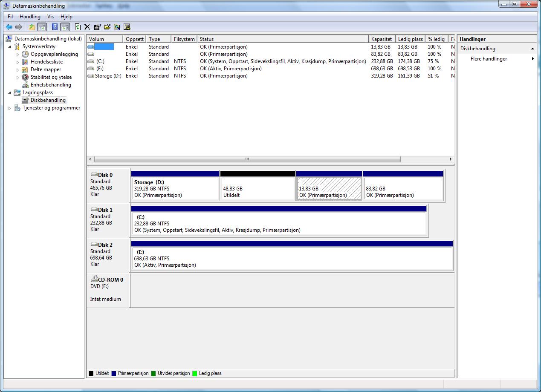541x392 pixels.
Task: Open the Hjelp menu
Action: 67,17
